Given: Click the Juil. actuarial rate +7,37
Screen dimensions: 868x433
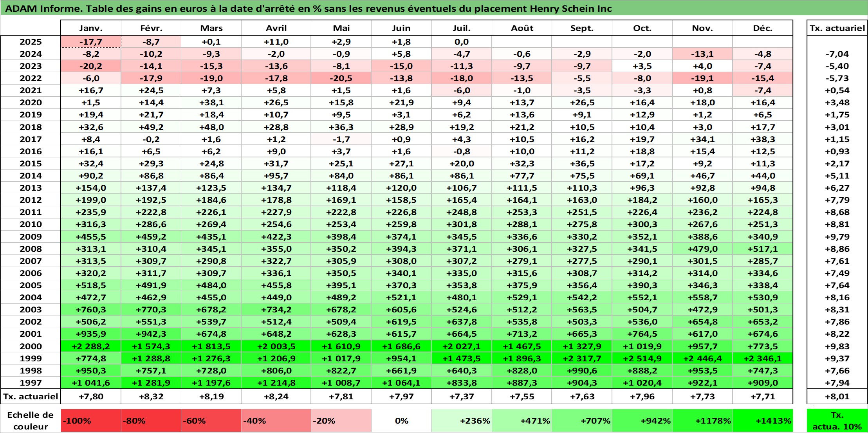Looking at the screenshot, I should 462,396.
